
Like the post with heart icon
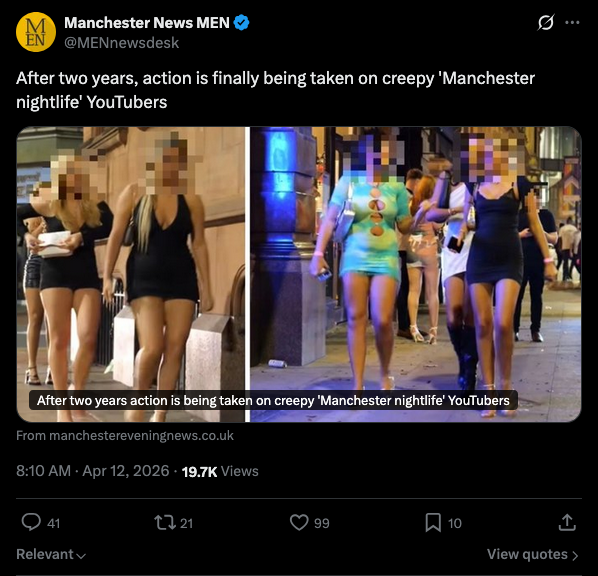pyautogui.click(x=299, y=523)
